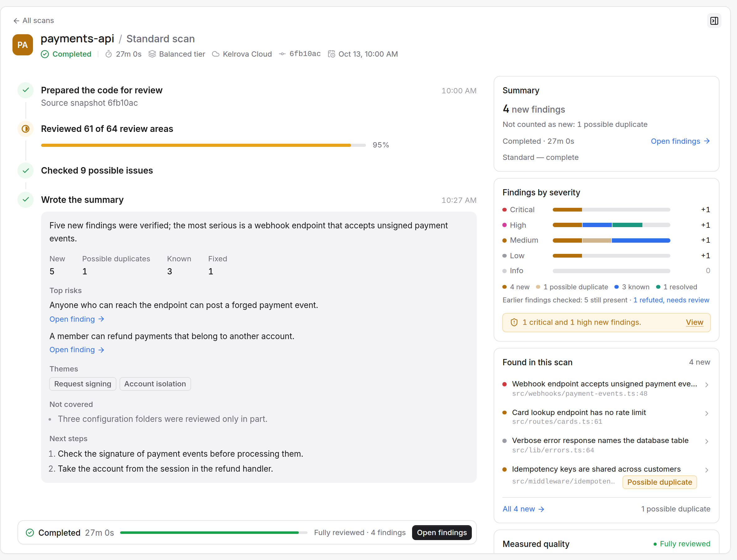Click the Medium severity bar
737x560 pixels.
click(611, 240)
